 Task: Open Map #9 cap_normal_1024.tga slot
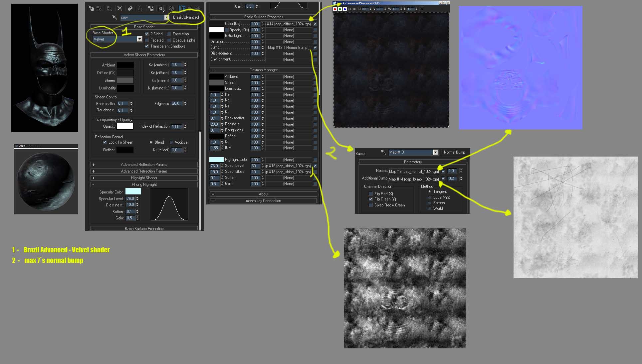click(x=414, y=172)
